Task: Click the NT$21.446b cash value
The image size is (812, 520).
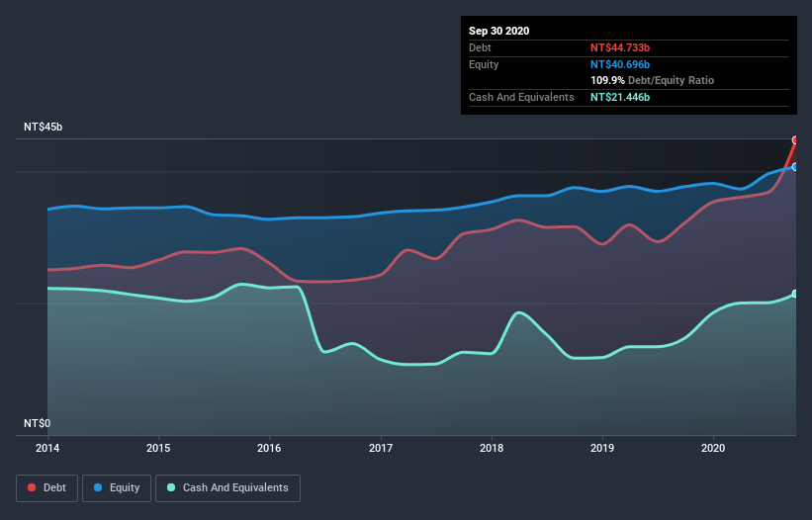Action: coord(620,97)
